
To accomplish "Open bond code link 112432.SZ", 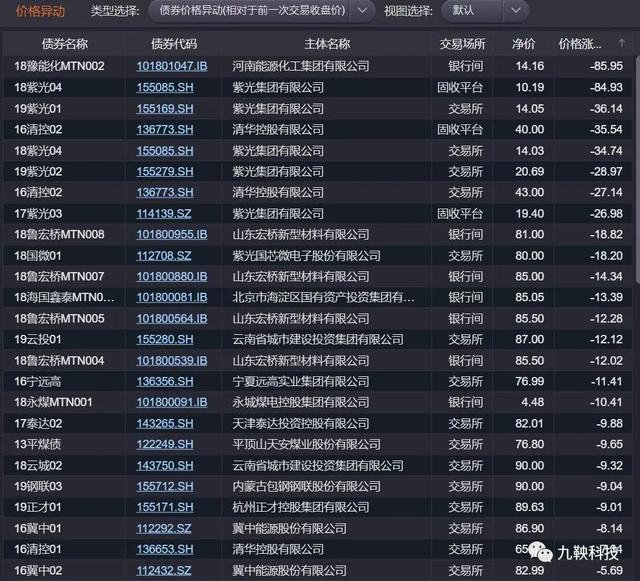I will pos(164,570).
